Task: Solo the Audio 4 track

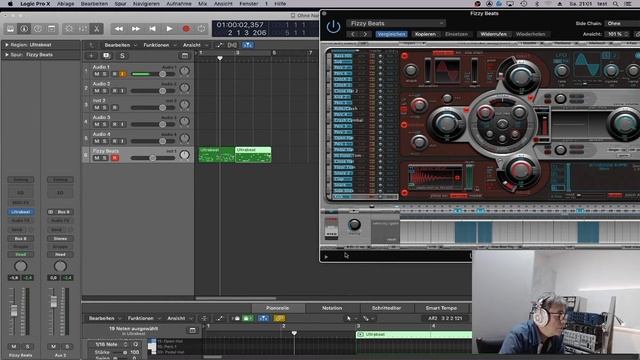Action: (105, 141)
